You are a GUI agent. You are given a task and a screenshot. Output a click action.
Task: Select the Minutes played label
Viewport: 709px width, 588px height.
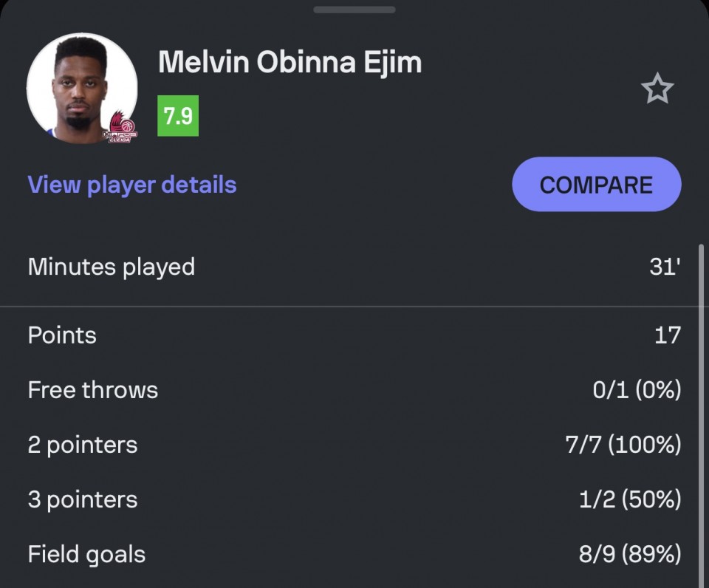pos(112,267)
